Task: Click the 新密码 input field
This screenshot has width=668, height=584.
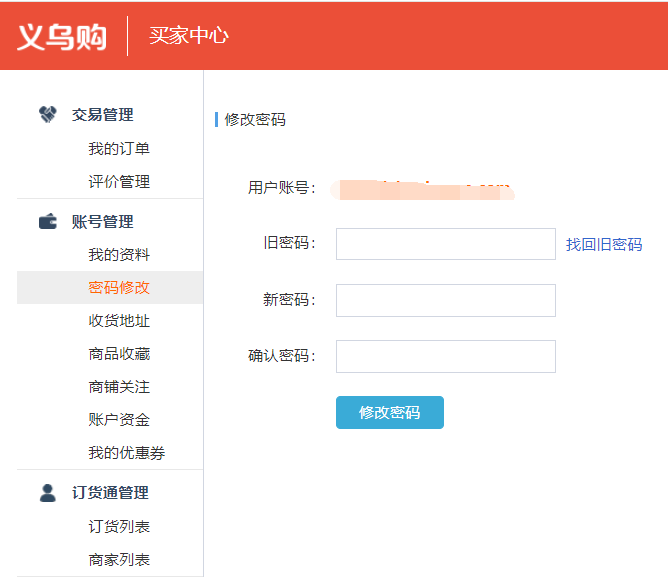Action: 445,300
